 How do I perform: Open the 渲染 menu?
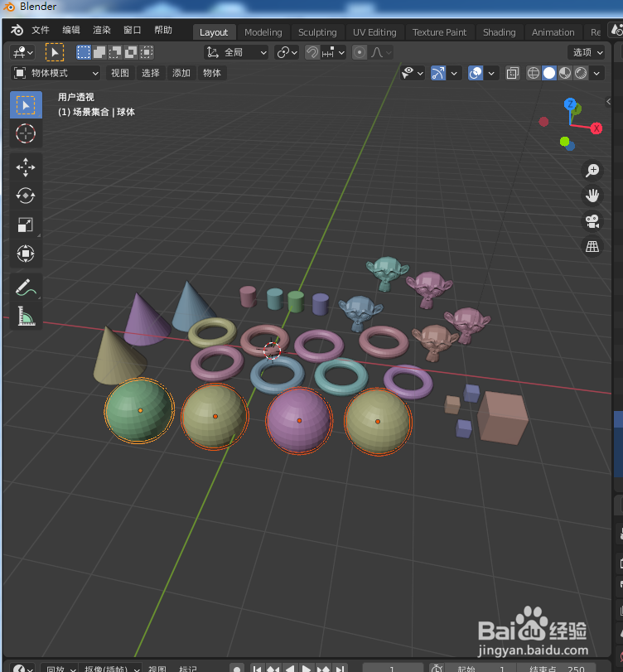tap(102, 30)
